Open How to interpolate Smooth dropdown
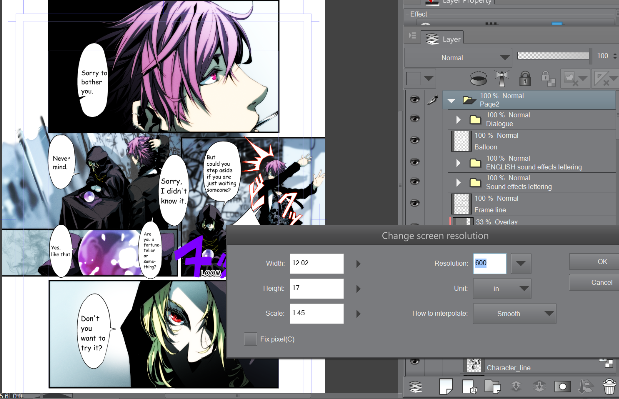 515,313
